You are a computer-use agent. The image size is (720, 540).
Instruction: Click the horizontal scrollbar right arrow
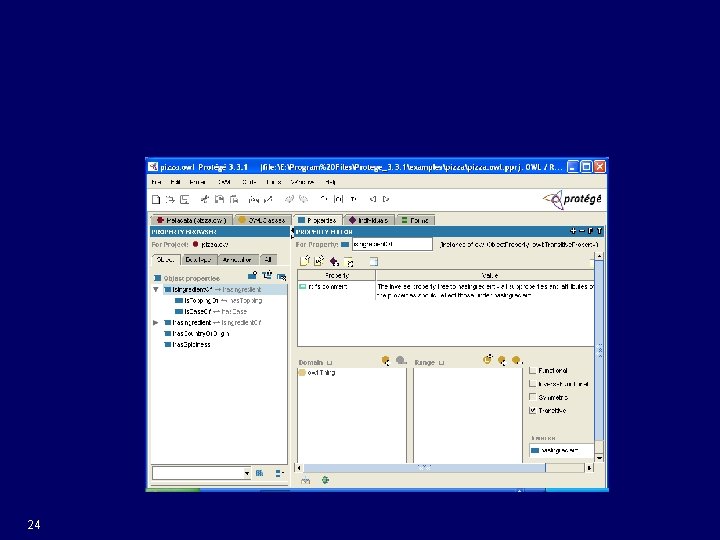(589, 468)
